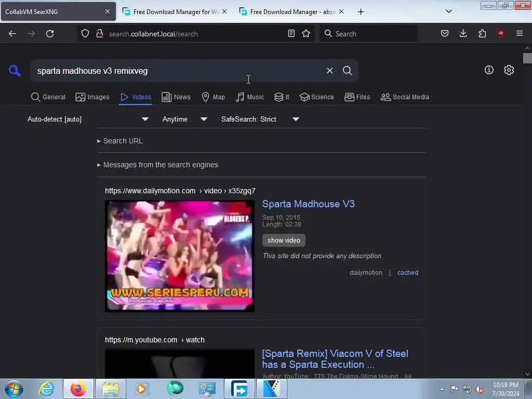
Task: Expand Messages from the search engines
Action: [158, 165]
